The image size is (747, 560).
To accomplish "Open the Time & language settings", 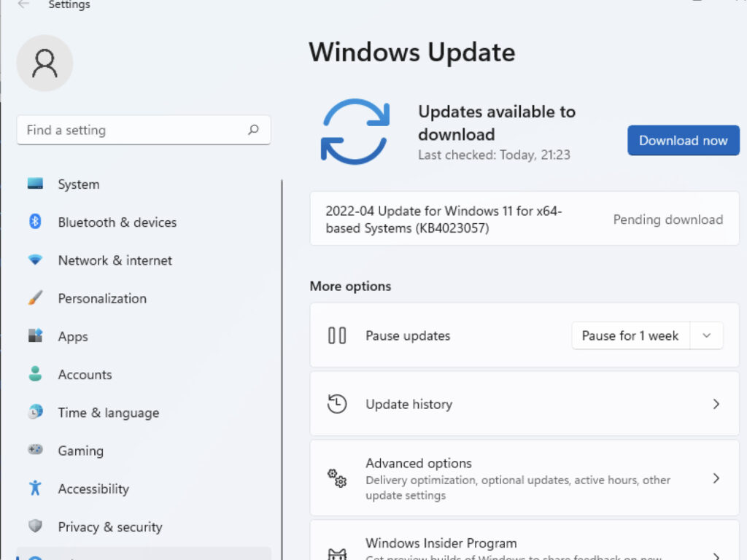I will click(108, 413).
